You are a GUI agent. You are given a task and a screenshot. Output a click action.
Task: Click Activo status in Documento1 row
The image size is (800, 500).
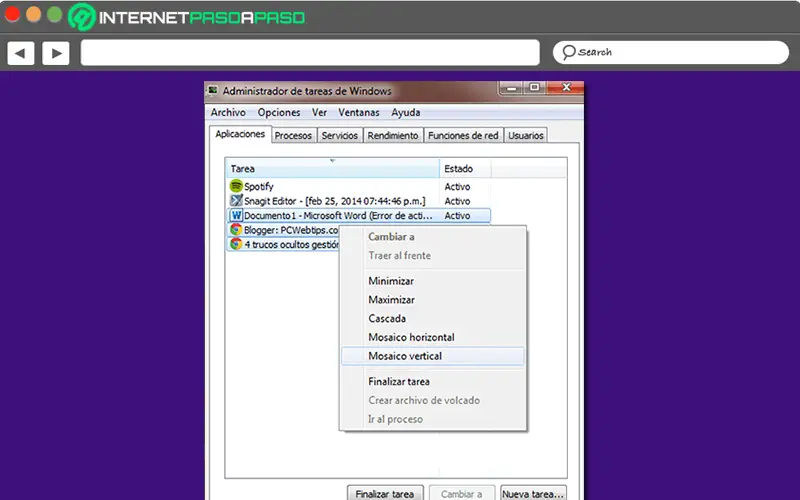[x=457, y=215]
